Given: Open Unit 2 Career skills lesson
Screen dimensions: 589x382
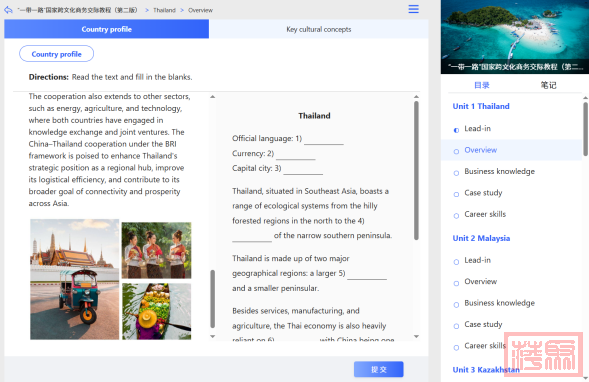Looking at the screenshot, I should [485, 346].
